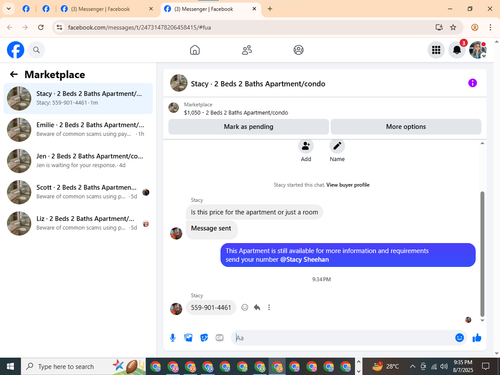The image size is (500, 375).
Task: Go back in browser history
Action: point(10,27)
